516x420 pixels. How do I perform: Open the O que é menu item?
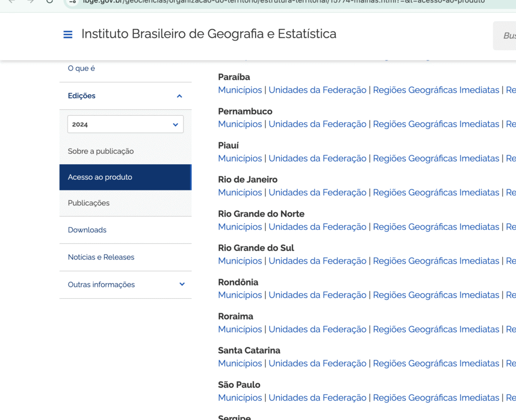[x=81, y=68]
